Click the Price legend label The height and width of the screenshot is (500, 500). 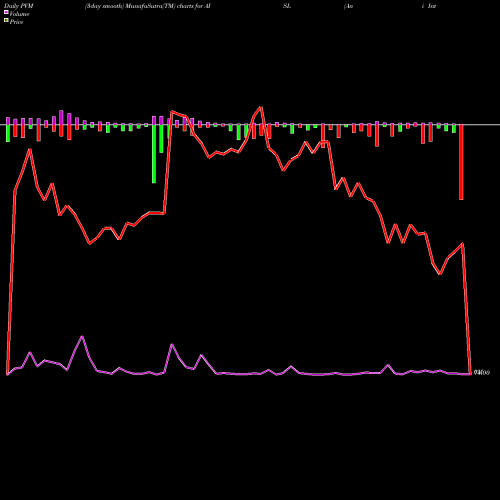click(x=16, y=22)
